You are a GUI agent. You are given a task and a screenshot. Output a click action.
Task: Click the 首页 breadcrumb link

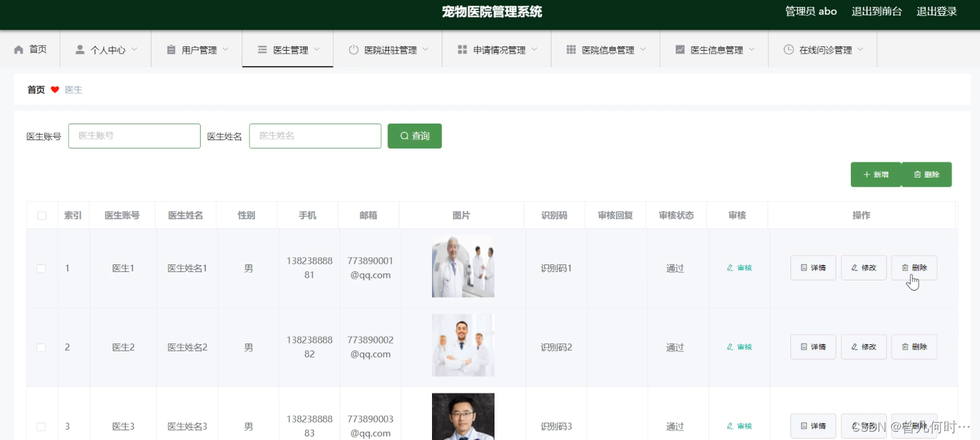pyautogui.click(x=36, y=90)
